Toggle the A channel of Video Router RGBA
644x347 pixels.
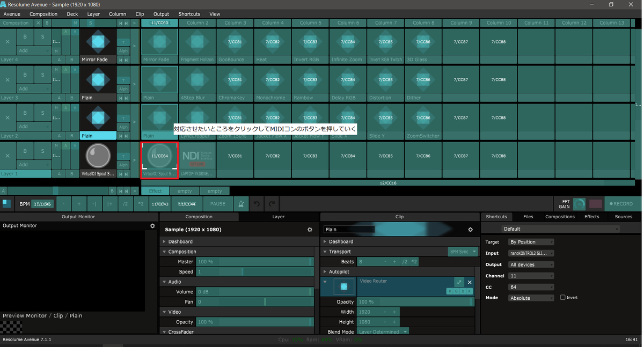pyautogui.click(x=470, y=291)
